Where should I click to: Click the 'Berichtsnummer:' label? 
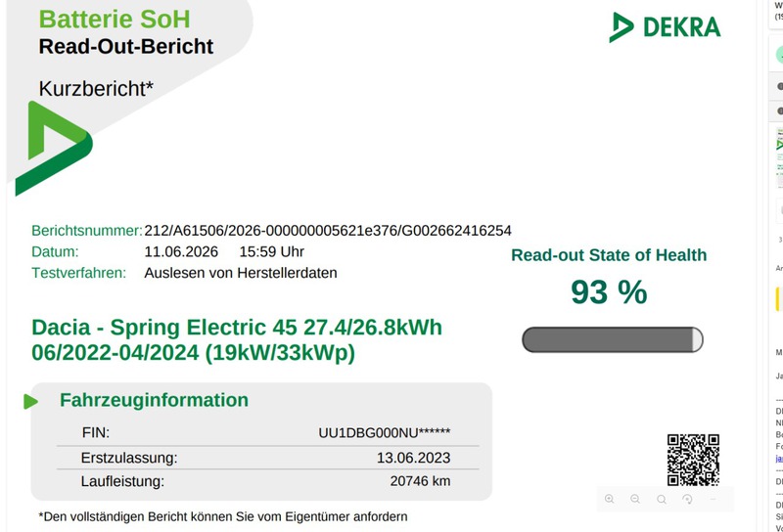point(87,231)
